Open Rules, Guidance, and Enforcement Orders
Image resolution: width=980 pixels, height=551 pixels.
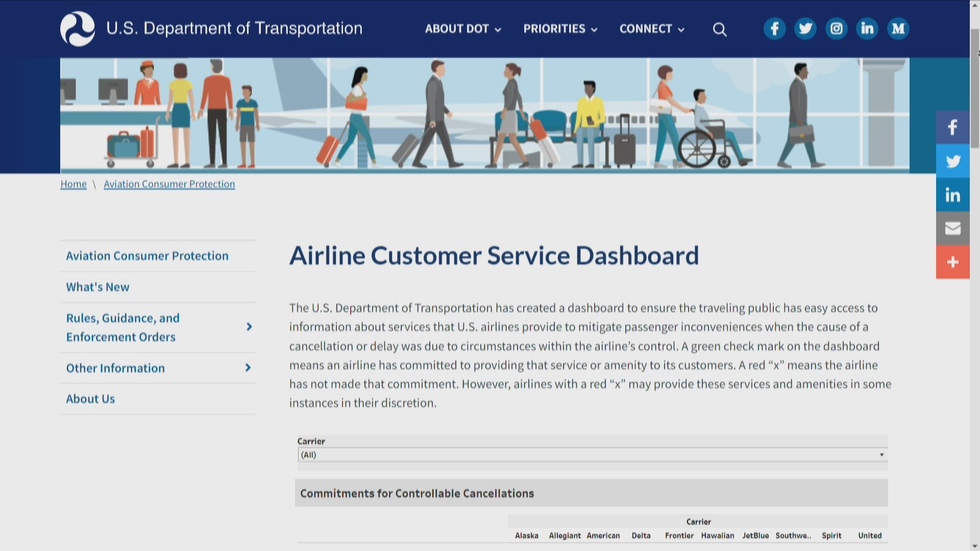(x=122, y=328)
